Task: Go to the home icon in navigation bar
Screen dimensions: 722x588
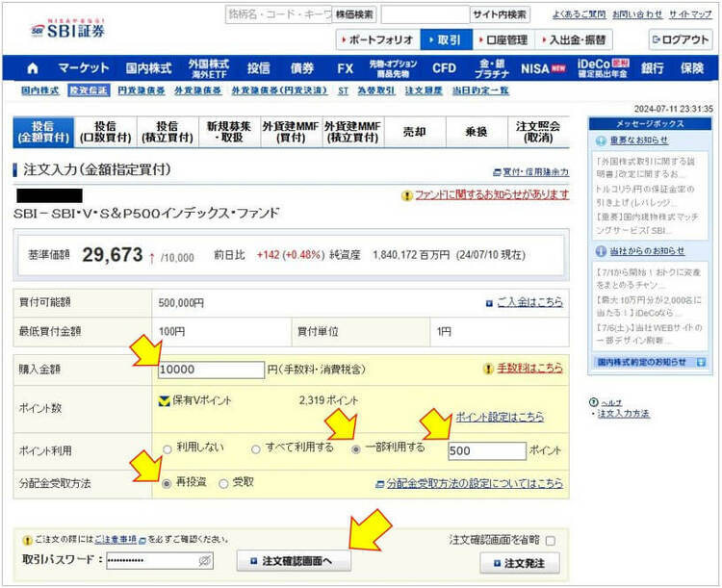Action: click(x=33, y=68)
